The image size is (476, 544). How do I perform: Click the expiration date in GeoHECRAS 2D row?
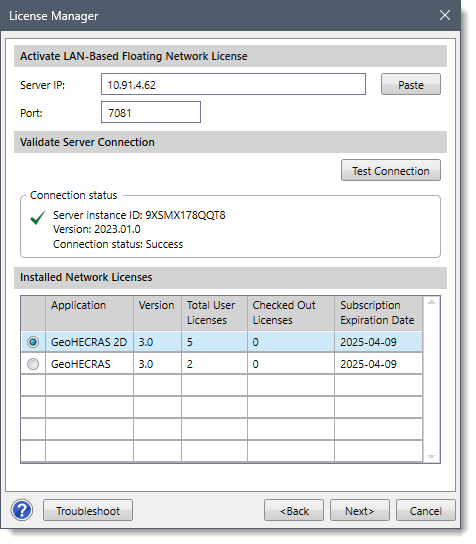pos(378,342)
